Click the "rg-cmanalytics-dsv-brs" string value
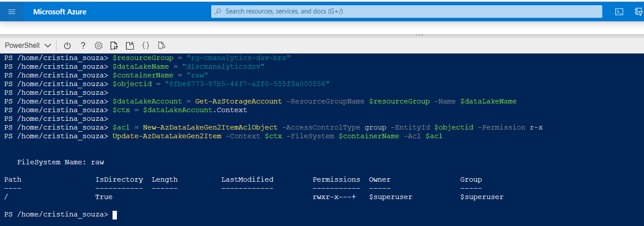Screen dimensions: 644x226 coord(239,58)
